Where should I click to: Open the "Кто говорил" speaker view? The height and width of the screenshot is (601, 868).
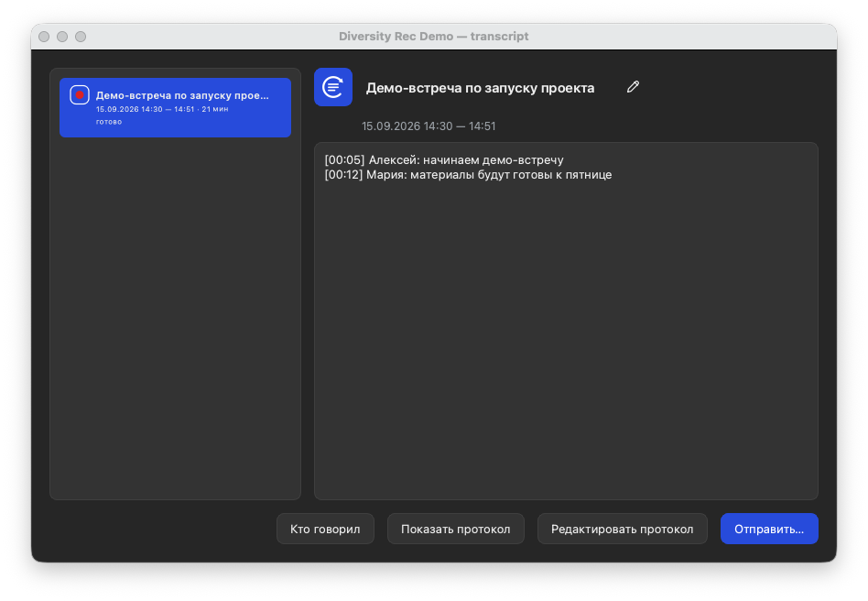pos(325,529)
